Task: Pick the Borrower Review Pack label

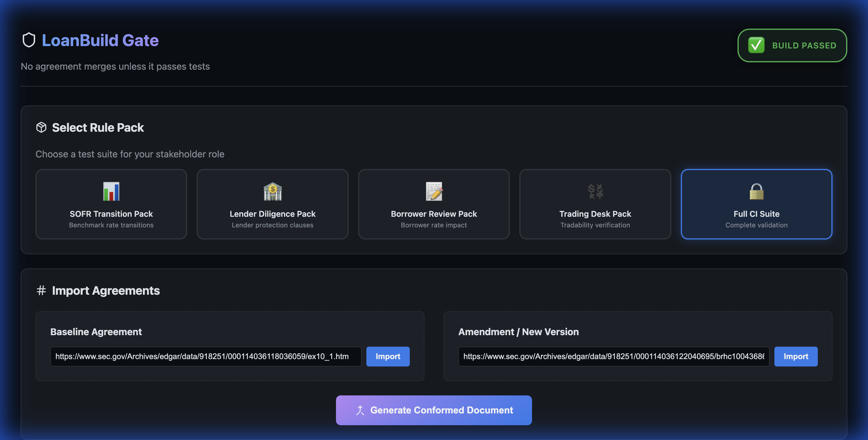Action: coord(434,214)
